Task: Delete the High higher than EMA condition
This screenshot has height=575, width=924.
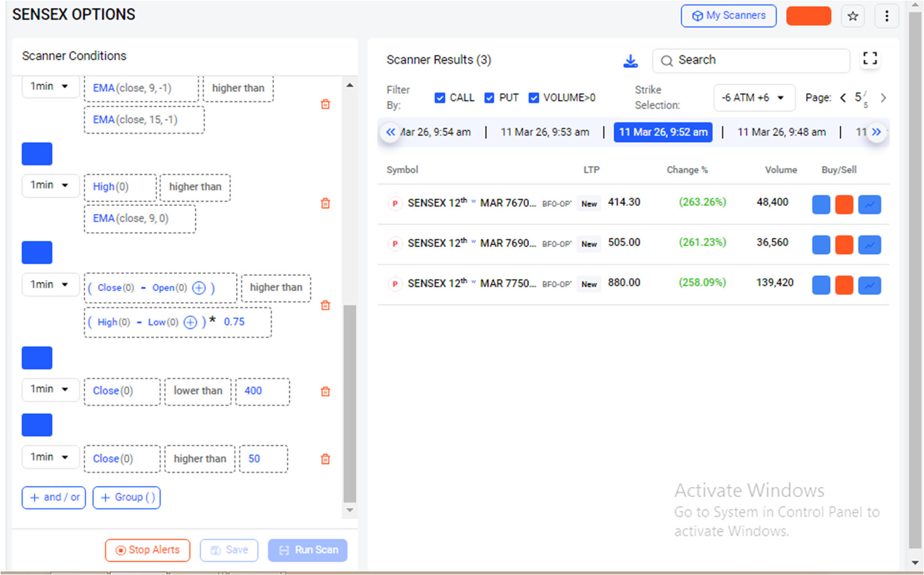Action: (326, 204)
